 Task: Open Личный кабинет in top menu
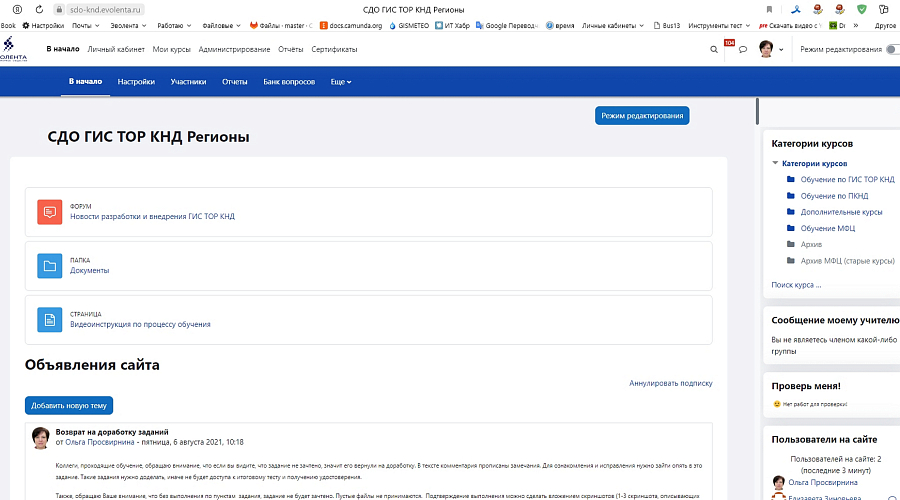pos(116,49)
